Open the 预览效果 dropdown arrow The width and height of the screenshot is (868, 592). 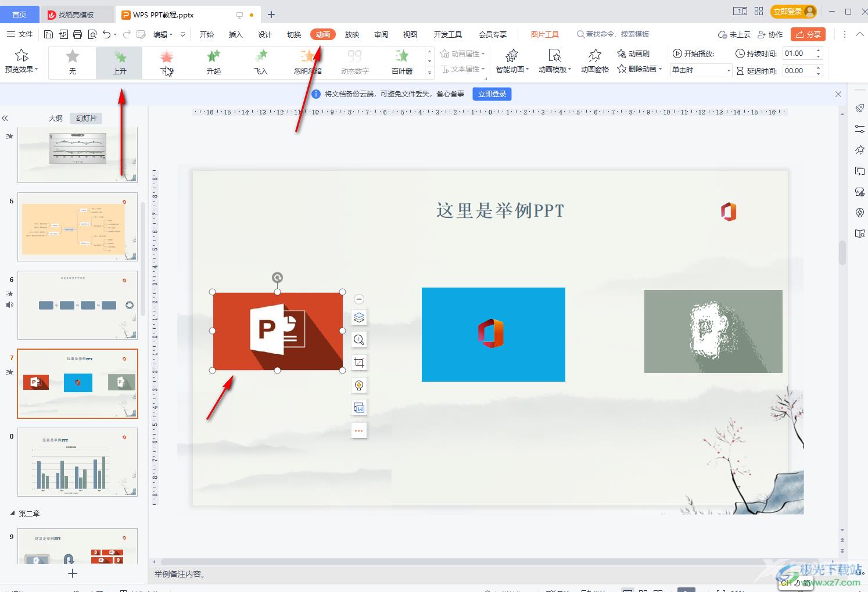point(36,69)
